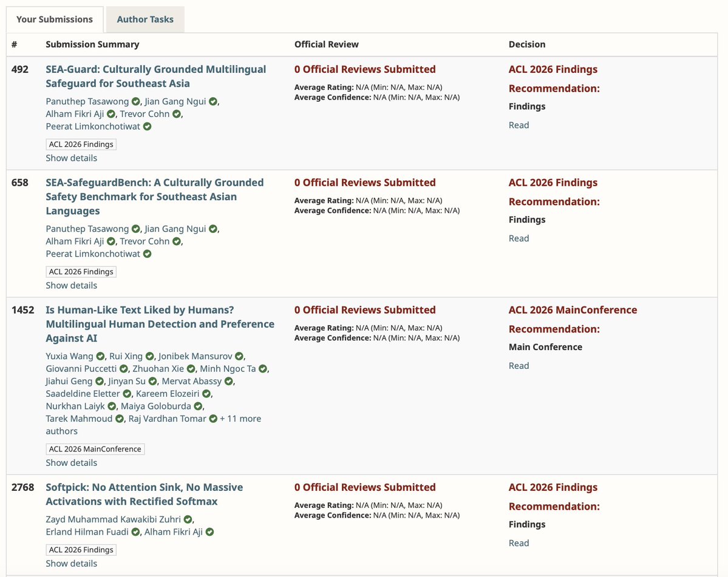Image resolution: width=728 pixels, height=577 pixels.
Task: Click author Zayd Muhammad Kawakibi Zuhri
Action: [113, 519]
